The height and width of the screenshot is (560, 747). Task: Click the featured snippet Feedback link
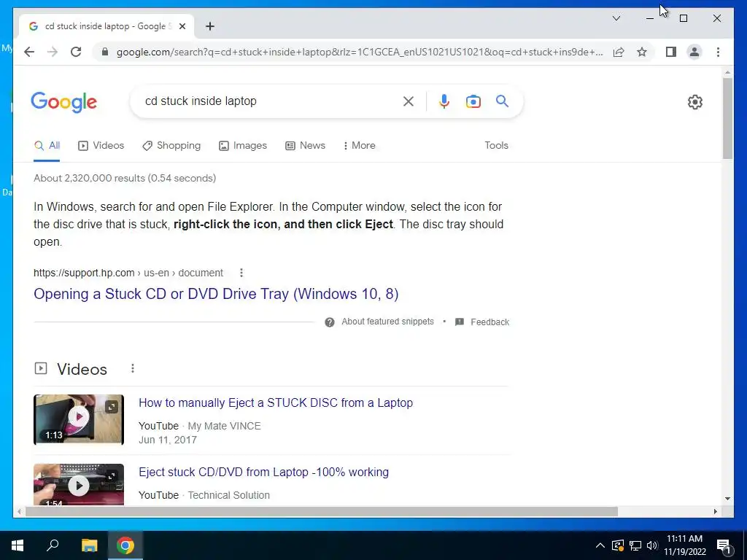[x=489, y=322]
